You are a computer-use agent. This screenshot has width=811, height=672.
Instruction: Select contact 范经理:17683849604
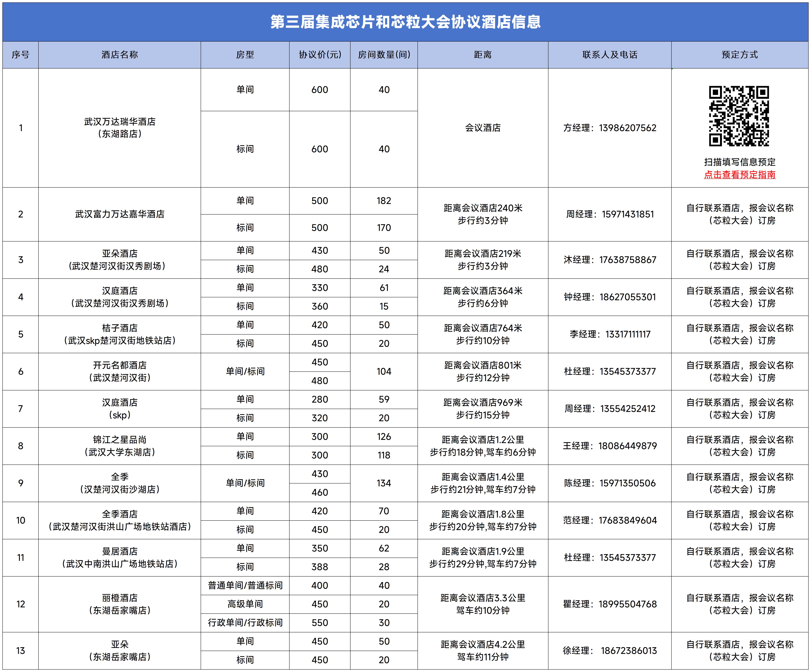tap(610, 521)
